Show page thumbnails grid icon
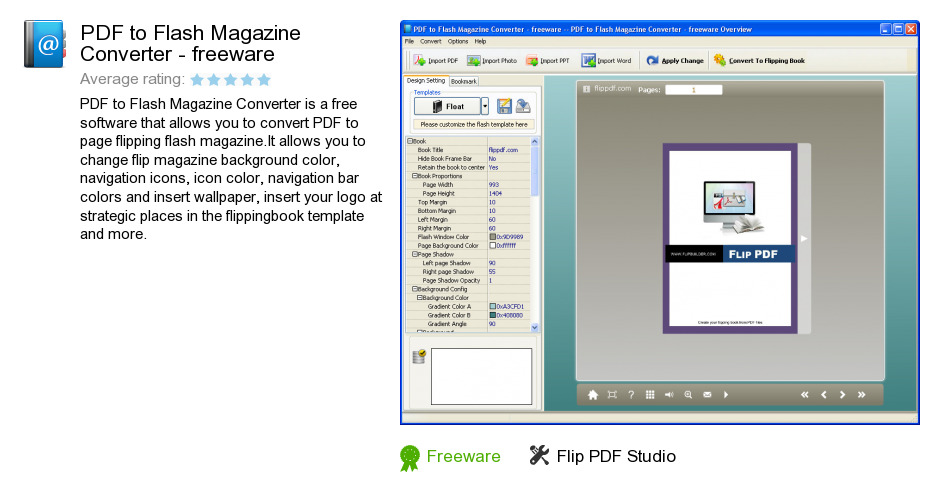The height and width of the screenshot is (502, 940). [650, 395]
